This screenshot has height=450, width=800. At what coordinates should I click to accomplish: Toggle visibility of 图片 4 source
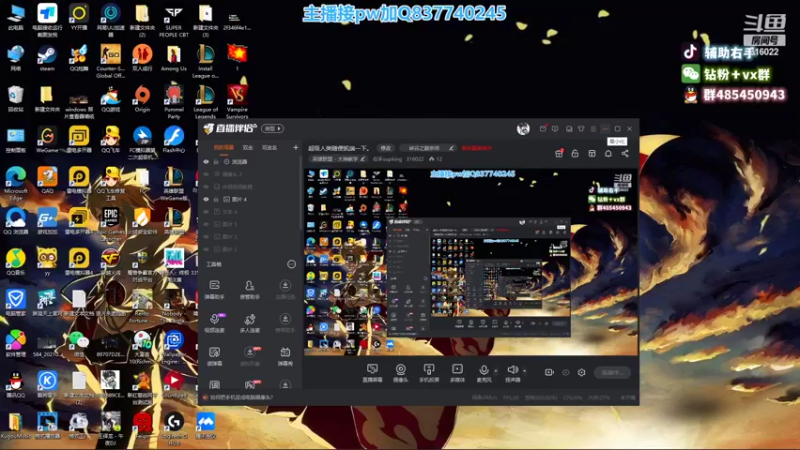pyautogui.click(x=206, y=199)
